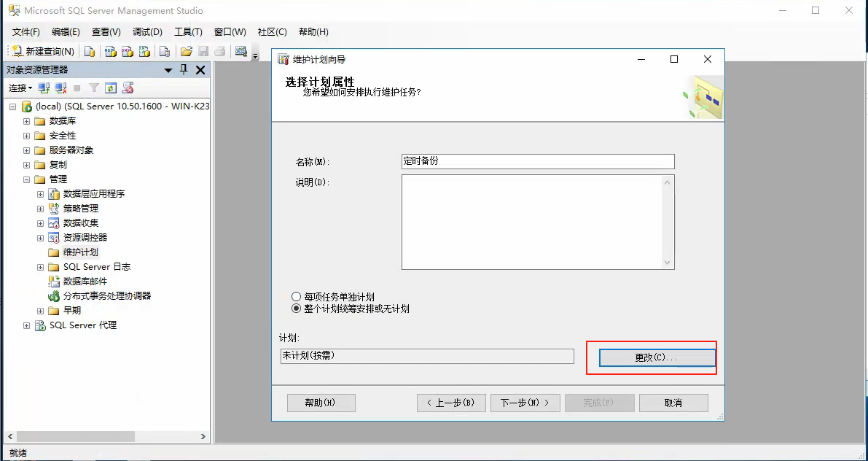
Task: Click the refresh icon in Object Explorer toolbar
Action: coord(111,88)
